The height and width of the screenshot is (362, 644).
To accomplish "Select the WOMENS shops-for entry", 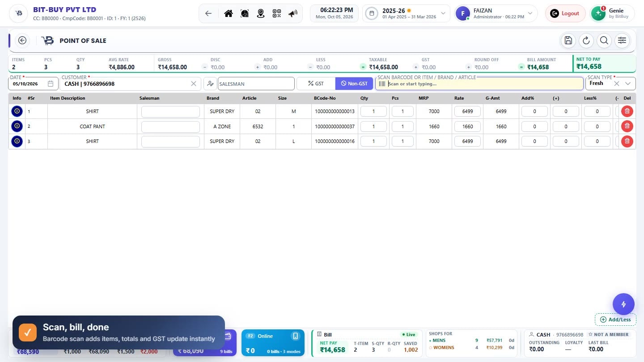I will click(471, 348).
